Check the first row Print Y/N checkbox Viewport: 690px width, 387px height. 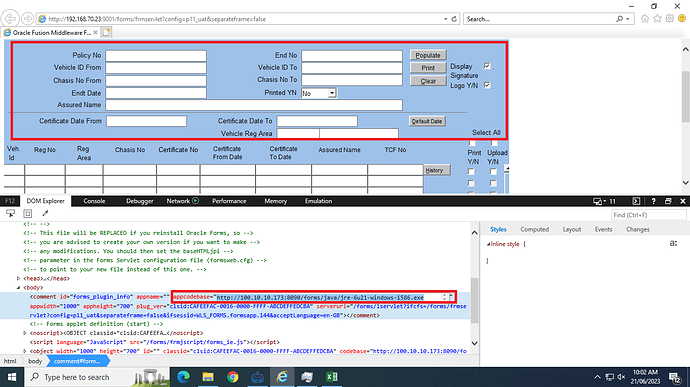pyautogui.click(x=471, y=172)
